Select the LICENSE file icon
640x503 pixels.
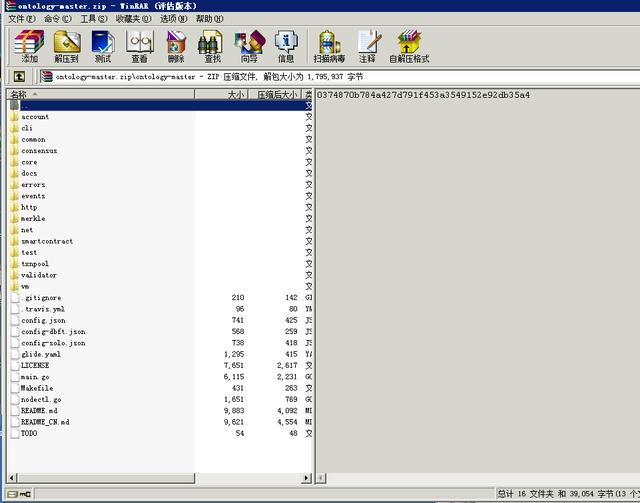[x=15, y=365]
